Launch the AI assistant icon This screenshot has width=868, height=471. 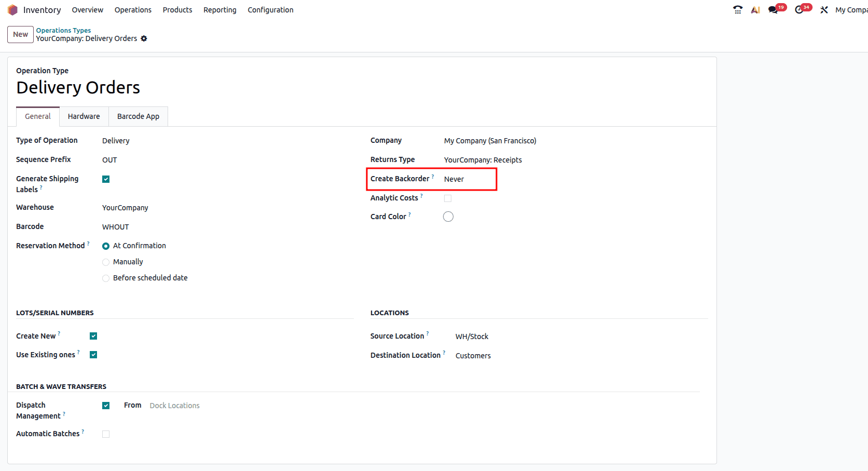click(755, 10)
